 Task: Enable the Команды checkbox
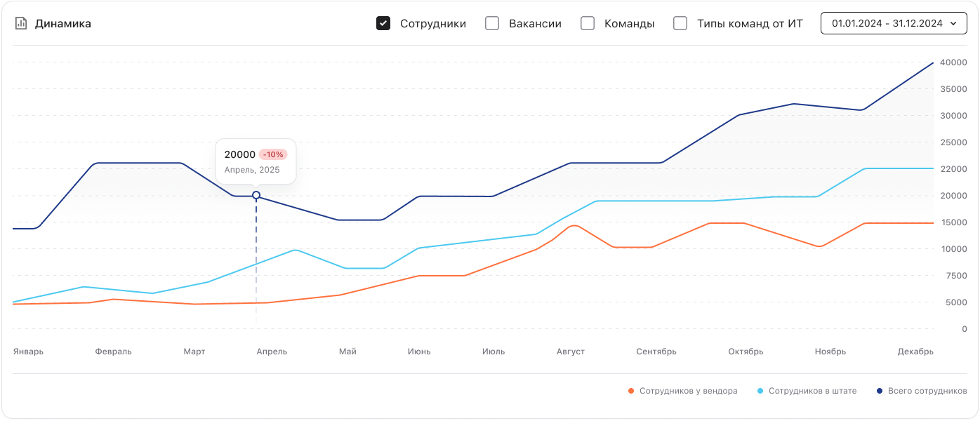pyautogui.click(x=588, y=23)
